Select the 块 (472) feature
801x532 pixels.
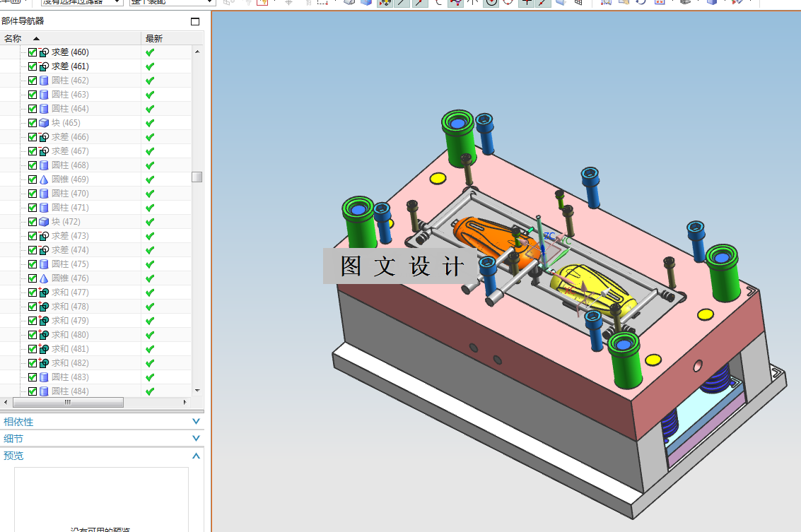[66, 222]
